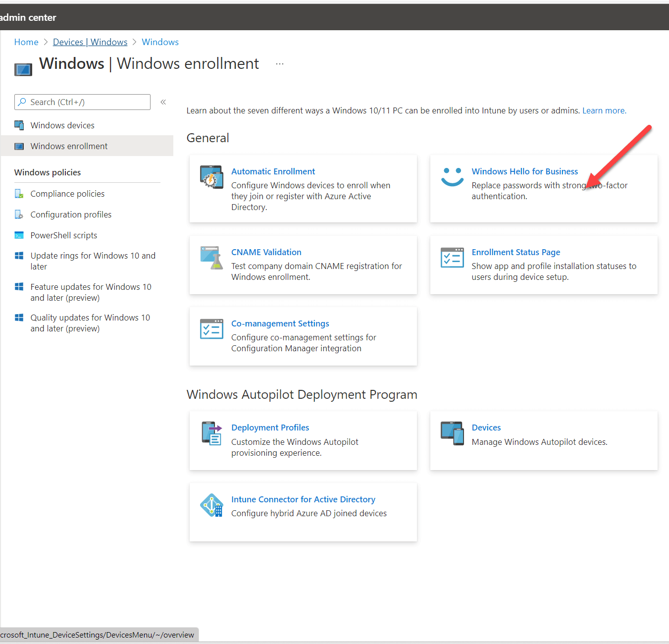Navigate to Home via the breadcrumb

[26, 42]
